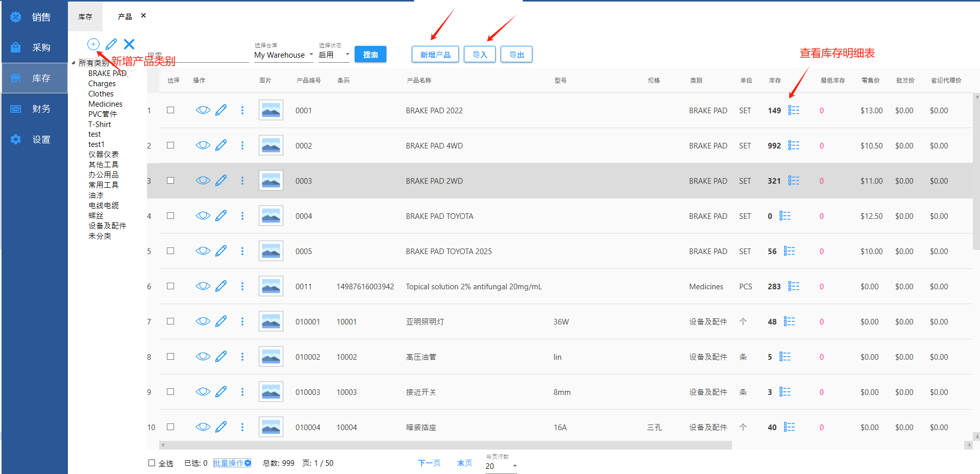Click the 新增产品 button
Image resolution: width=980 pixels, height=474 pixels.
(x=435, y=55)
